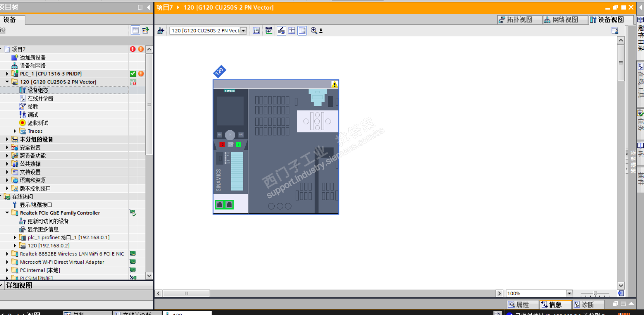Expand the 120 [192.168.0.2] accessible device

(x=15, y=246)
